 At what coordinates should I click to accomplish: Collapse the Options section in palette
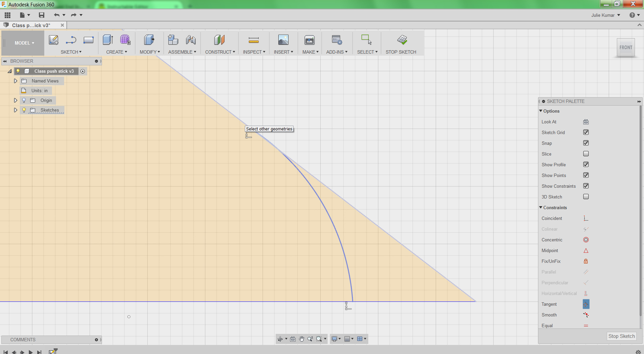click(541, 111)
